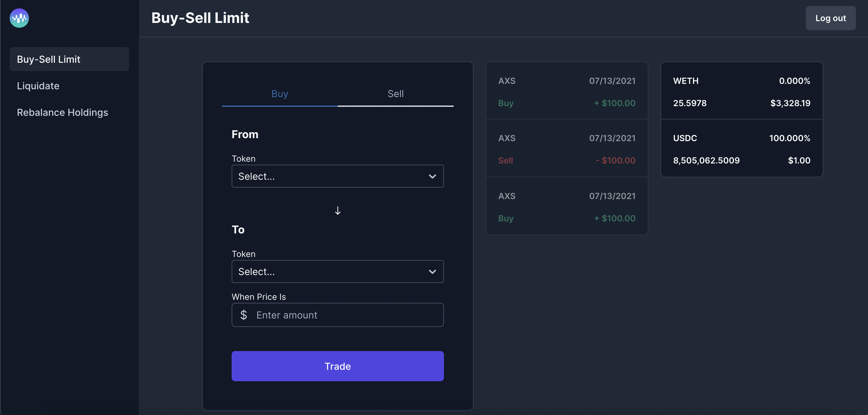Click the Log out button
Image resolution: width=868 pixels, height=415 pixels.
[830, 18]
